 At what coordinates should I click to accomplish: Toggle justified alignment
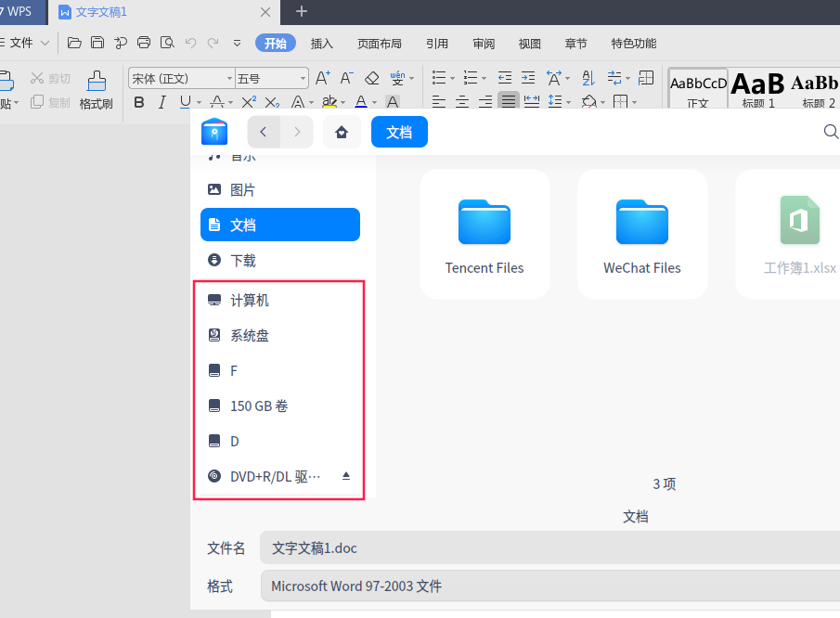(509, 100)
